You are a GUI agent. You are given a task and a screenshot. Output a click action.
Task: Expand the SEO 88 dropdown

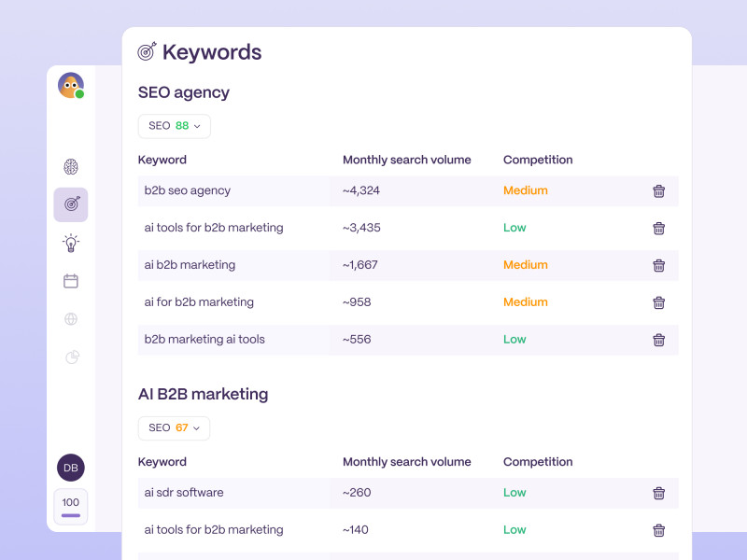174,126
